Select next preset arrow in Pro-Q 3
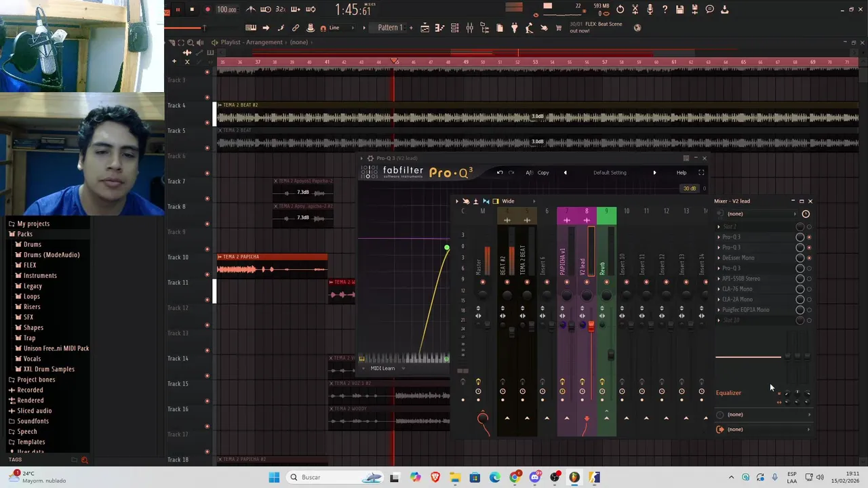This screenshot has height=488, width=868. (x=654, y=173)
